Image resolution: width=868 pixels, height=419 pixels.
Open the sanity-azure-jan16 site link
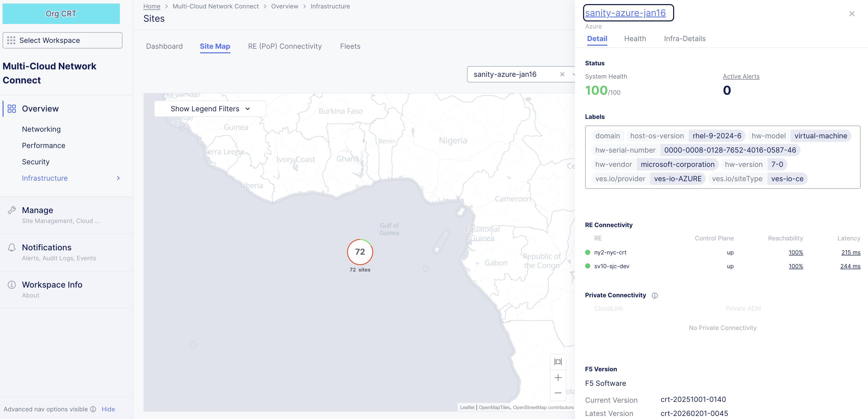click(625, 13)
